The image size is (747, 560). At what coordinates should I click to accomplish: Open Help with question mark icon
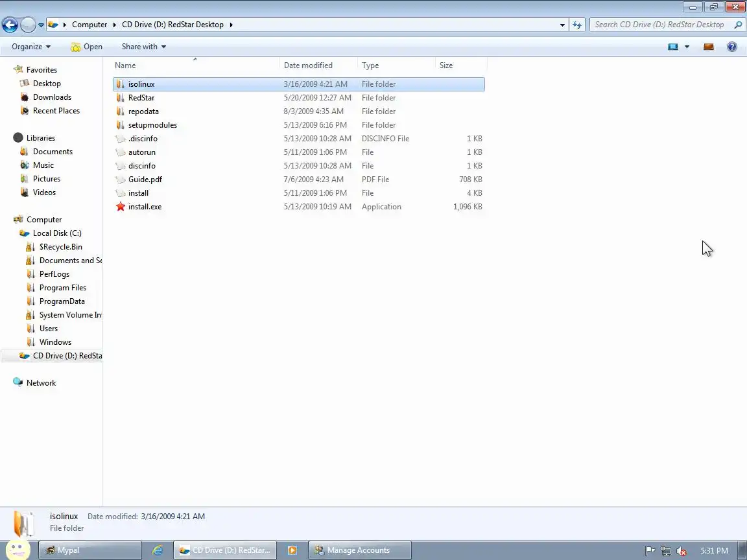click(731, 47)
